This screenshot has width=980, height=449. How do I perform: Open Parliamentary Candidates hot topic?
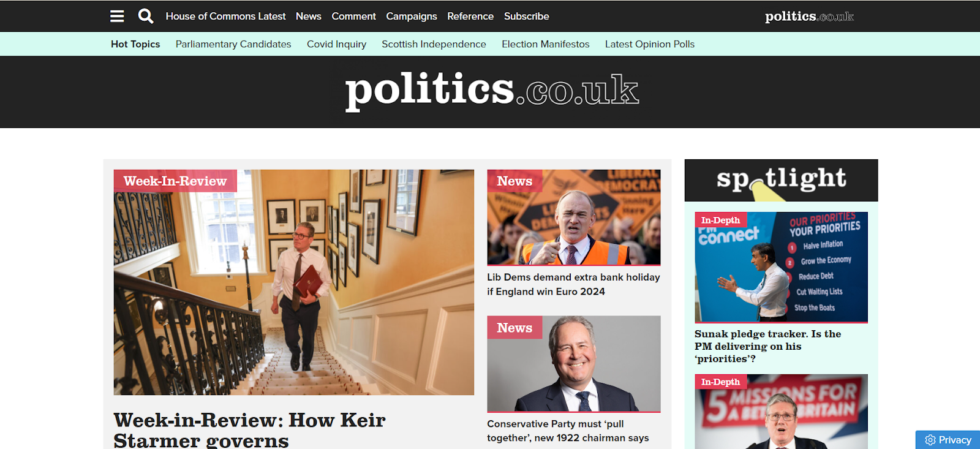(x=233, y=44)
